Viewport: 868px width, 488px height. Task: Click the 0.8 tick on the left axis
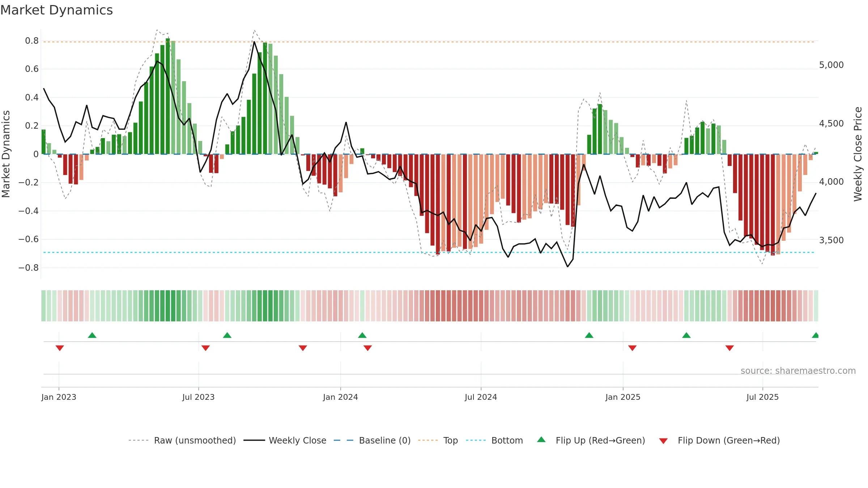[32, 41]
